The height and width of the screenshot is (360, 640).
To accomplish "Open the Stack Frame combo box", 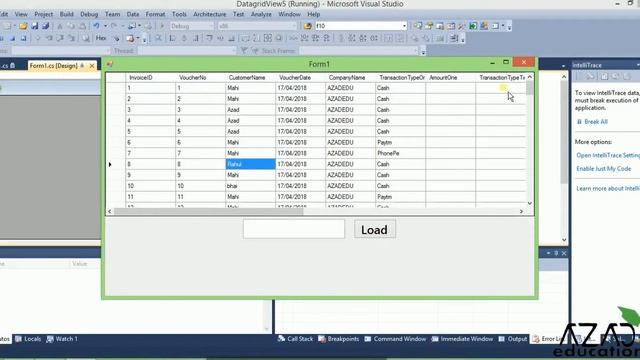I will (359, 51).
